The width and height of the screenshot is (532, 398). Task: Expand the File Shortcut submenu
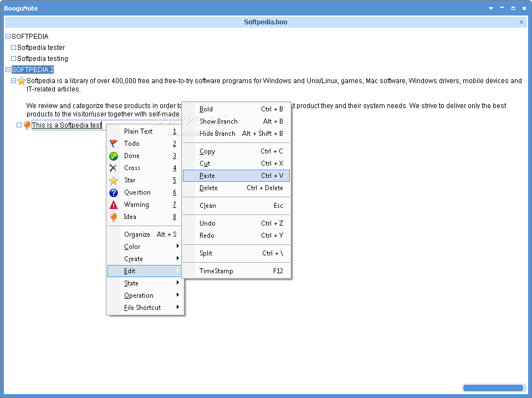pos(145,308)
